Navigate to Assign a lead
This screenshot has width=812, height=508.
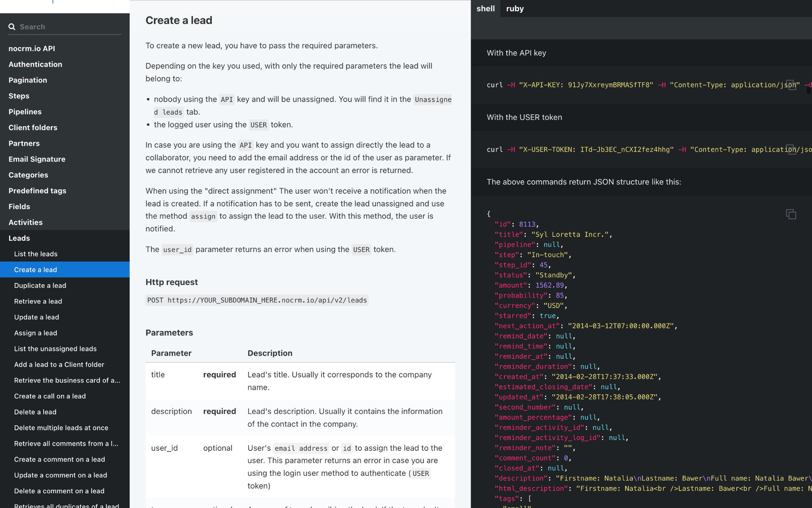[x=36, y=333]
